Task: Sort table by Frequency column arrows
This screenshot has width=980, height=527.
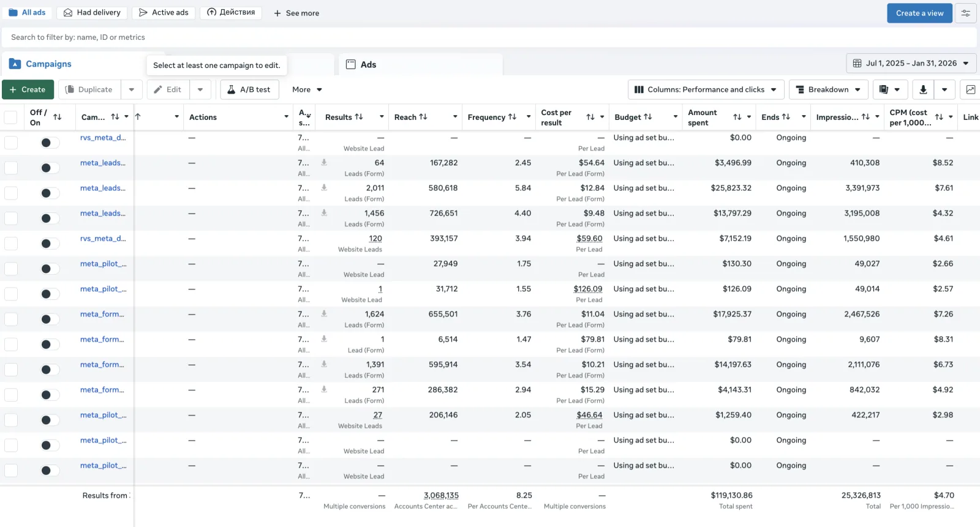Action: point(513,117)
